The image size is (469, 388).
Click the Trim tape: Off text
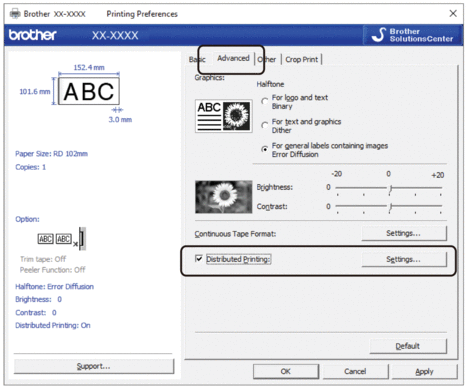(x=43, y=259)
